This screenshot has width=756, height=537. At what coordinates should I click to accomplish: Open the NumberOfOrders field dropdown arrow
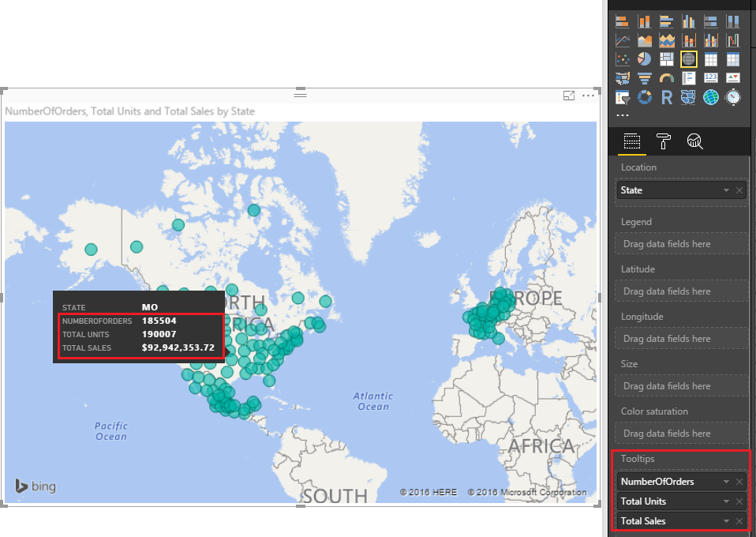click(726, 482)
